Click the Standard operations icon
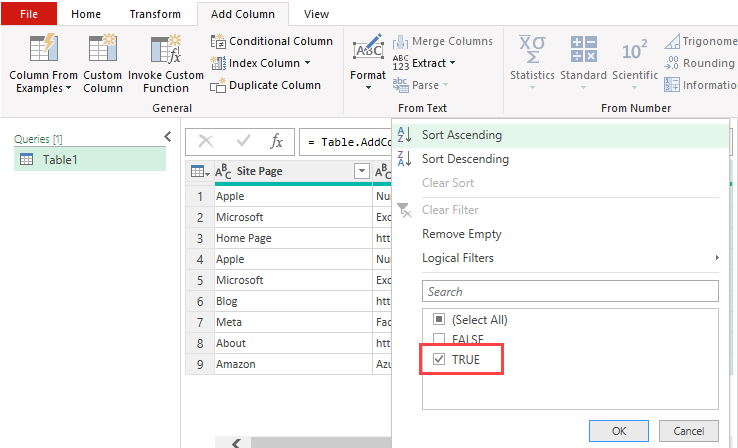 tap(584, 48)
